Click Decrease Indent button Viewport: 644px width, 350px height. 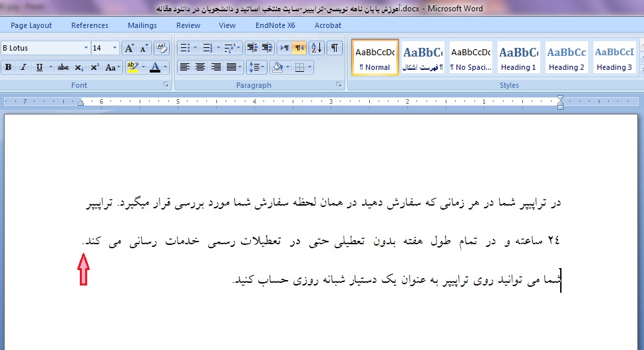click(x=252, y=48)
